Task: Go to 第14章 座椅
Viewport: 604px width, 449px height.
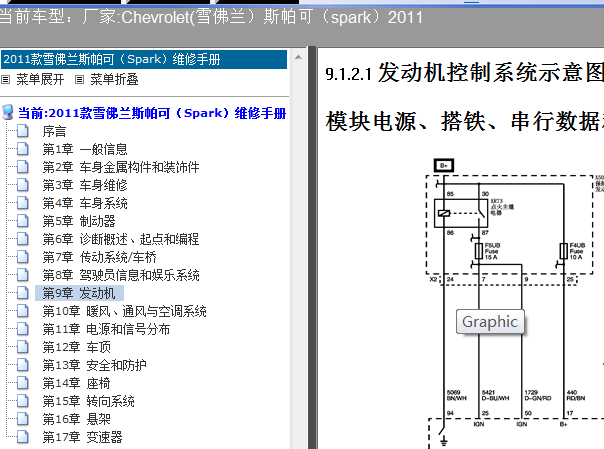Action: 77,383
